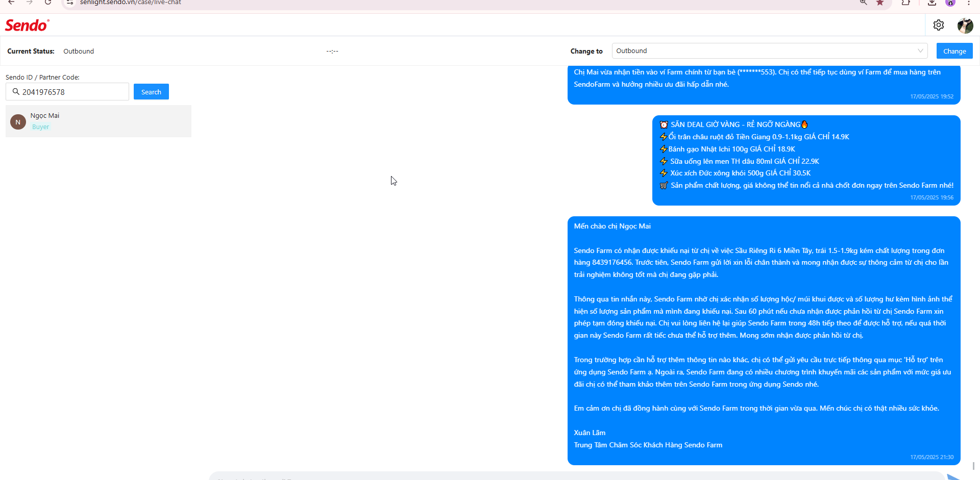Click the Mến chào chị Ngọc Mai greeting
This screenshot has width=980, height=480.
[x=612, y=226]
